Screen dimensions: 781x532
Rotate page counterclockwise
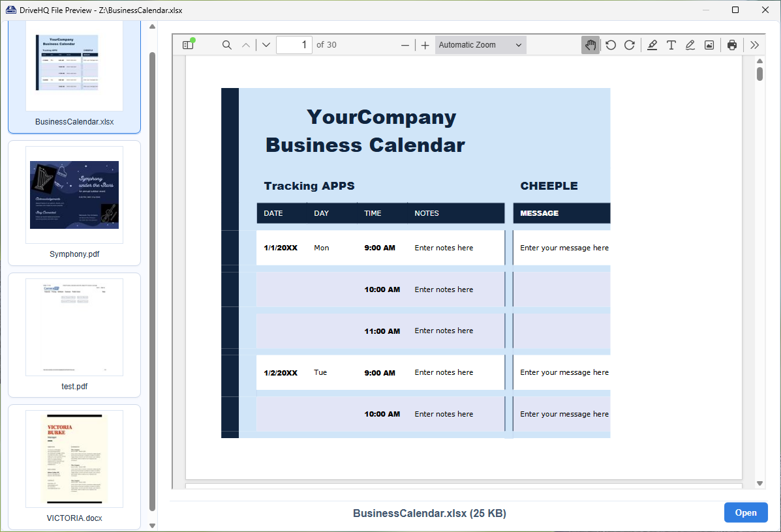click(x=611, y=45)
